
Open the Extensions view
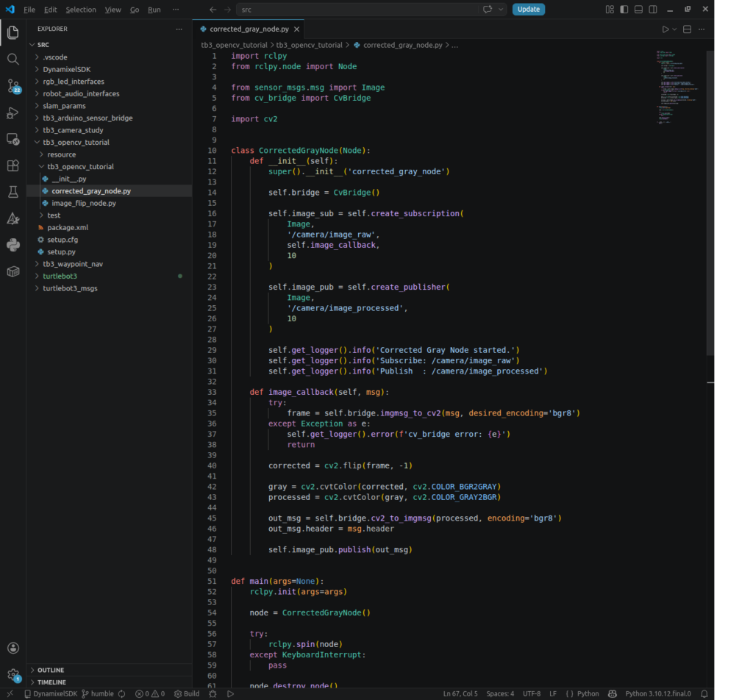click(13, 165)
